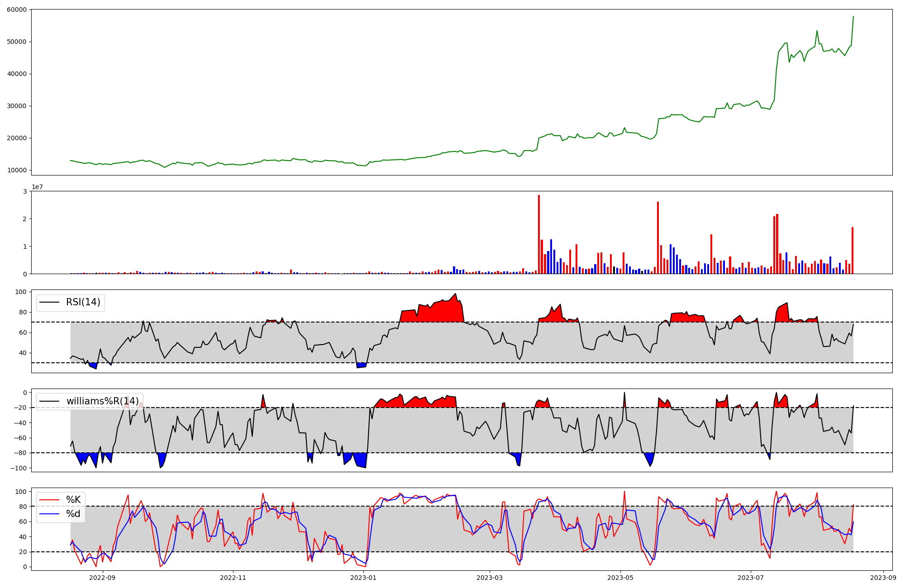Click the 2023-01 x-axis date label
This screenshot has height=588, width=905.
pos(363,578)
